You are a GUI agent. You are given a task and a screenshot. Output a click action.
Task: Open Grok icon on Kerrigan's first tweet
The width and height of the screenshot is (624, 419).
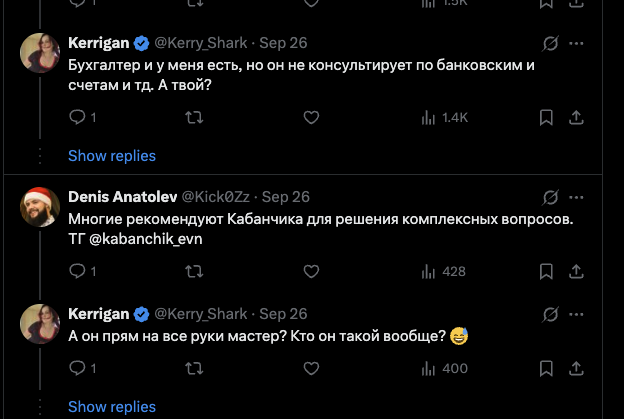coord(549,44)
